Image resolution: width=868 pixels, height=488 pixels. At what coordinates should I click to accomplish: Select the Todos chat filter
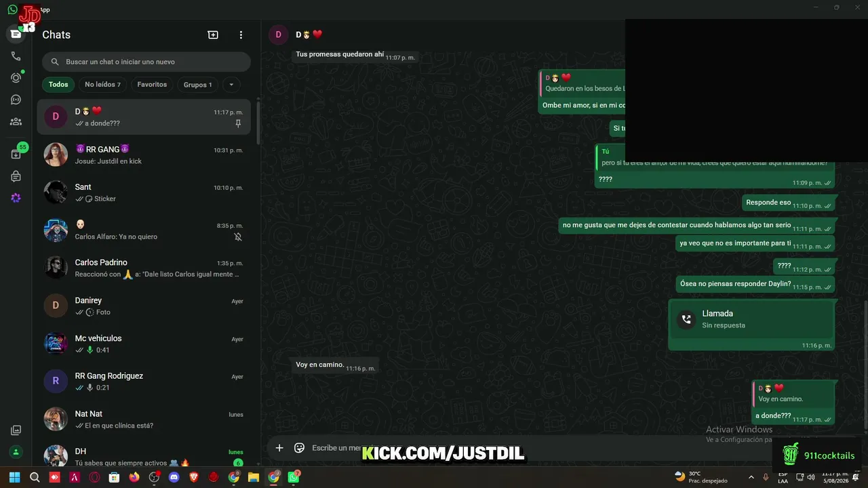click(58, 85)
